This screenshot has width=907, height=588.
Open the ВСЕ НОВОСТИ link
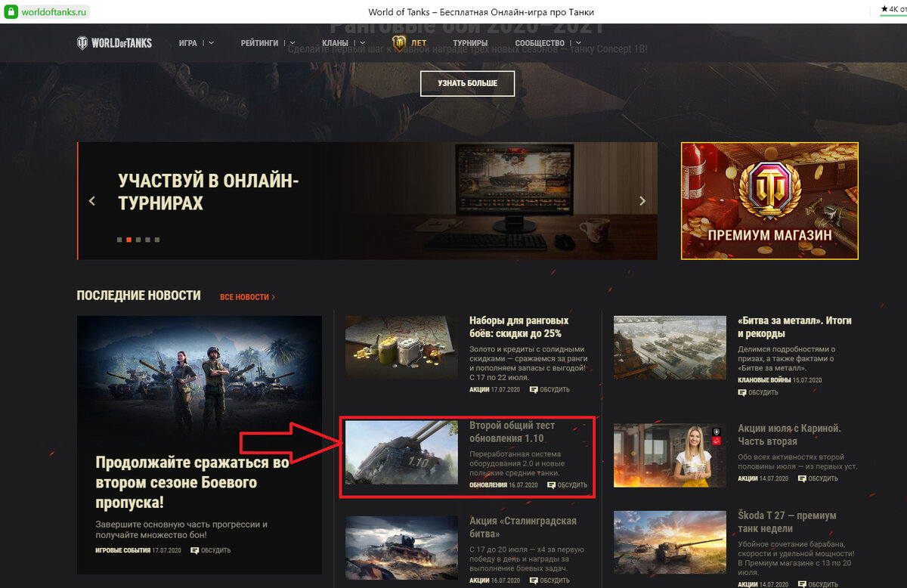click(x=246, y=297)
